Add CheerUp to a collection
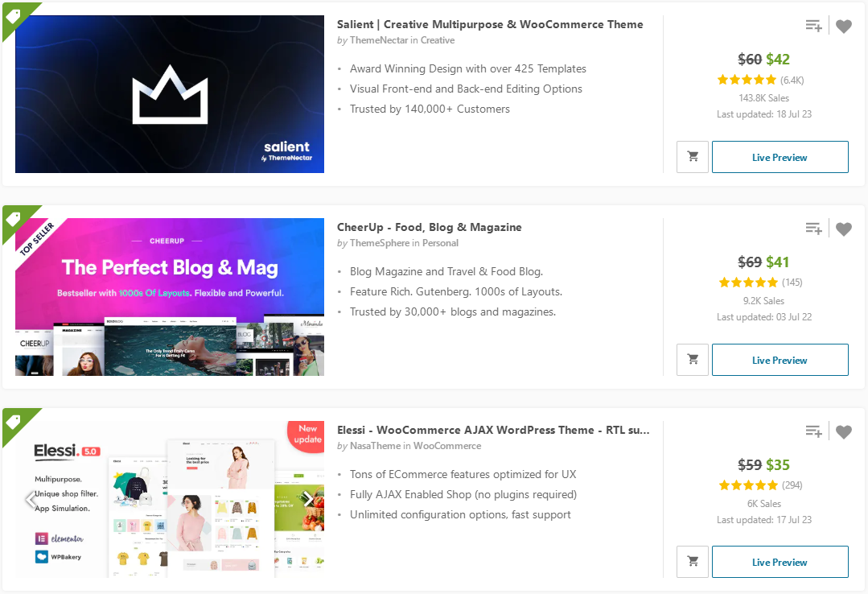The width and height of the screenshot is (868, 594). click(813, 229)
